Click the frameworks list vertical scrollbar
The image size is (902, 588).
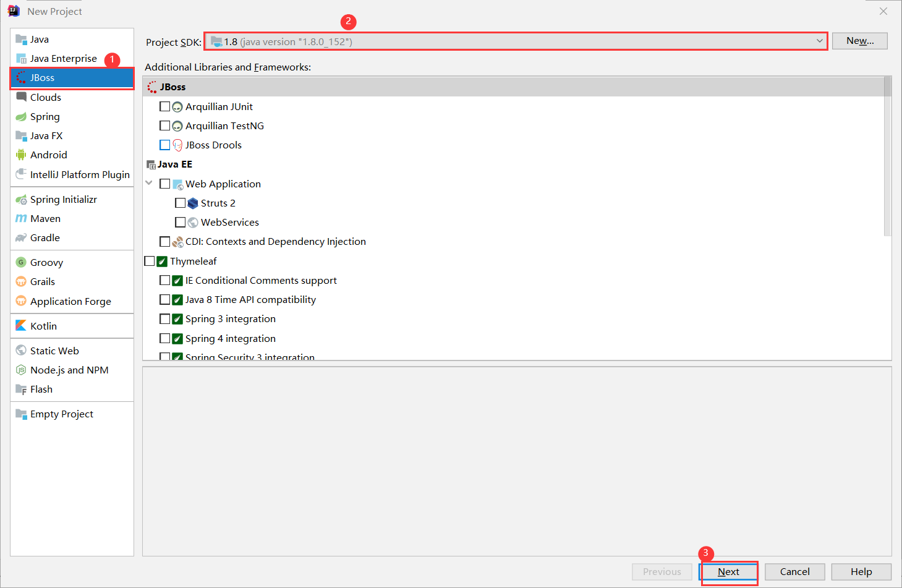(x=888, y=156)
